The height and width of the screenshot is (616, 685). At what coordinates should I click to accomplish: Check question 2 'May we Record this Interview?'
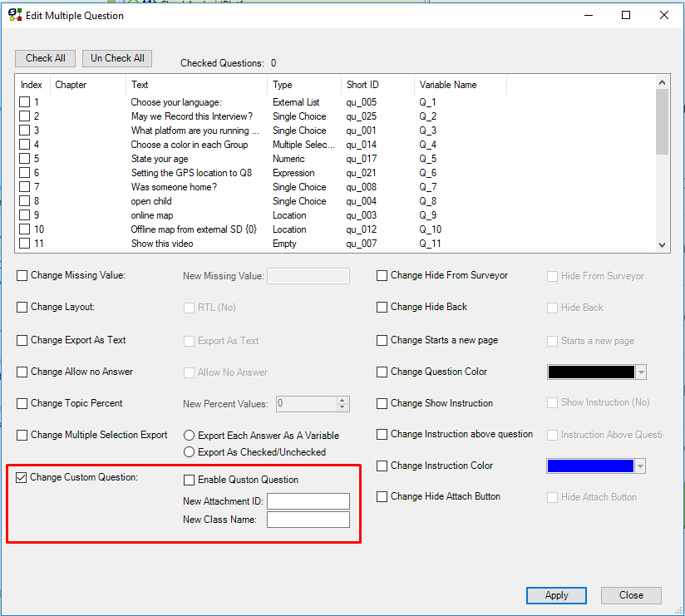(24, 116)
